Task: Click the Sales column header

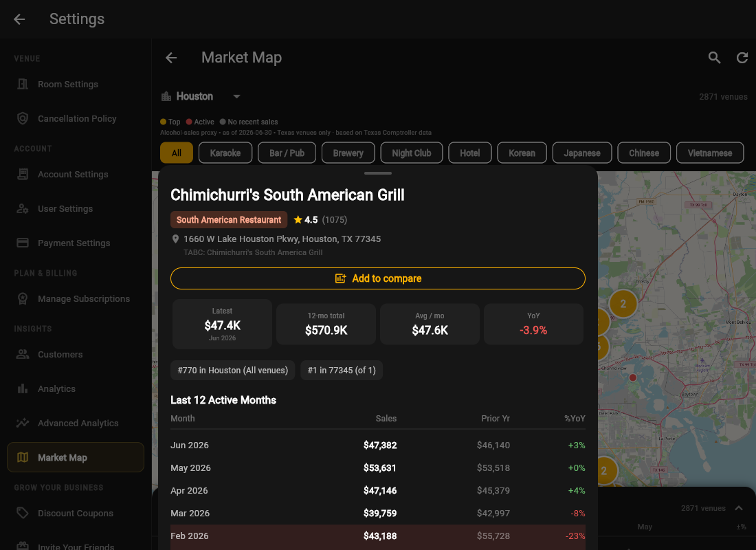Action: (x=386, y=418)
